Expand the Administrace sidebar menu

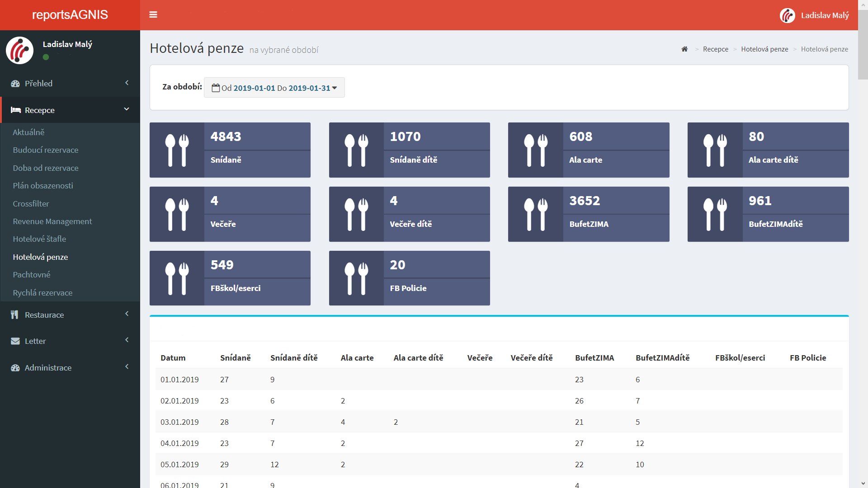click(x=70, y=368)
